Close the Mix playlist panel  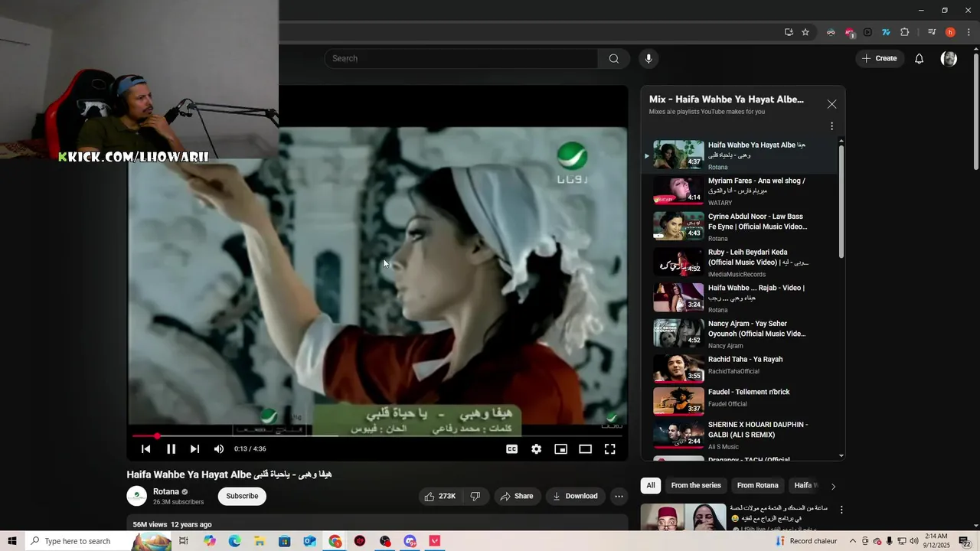(x=831, y=104)
